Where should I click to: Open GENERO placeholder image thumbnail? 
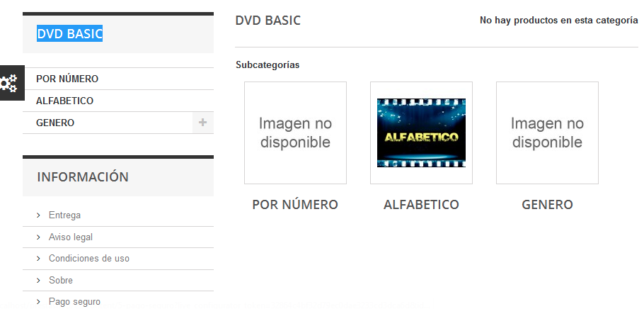pyautogui.click(x=547, y=133)
